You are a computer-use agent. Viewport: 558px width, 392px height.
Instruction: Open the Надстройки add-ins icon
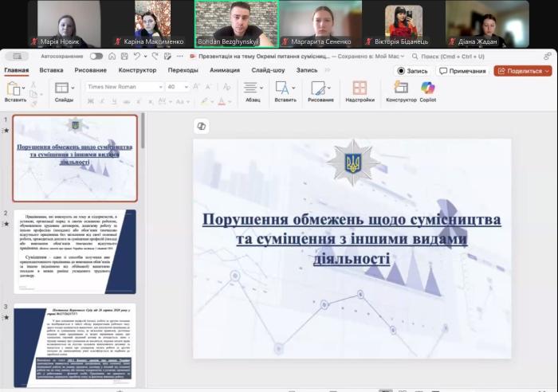(360, 88)
